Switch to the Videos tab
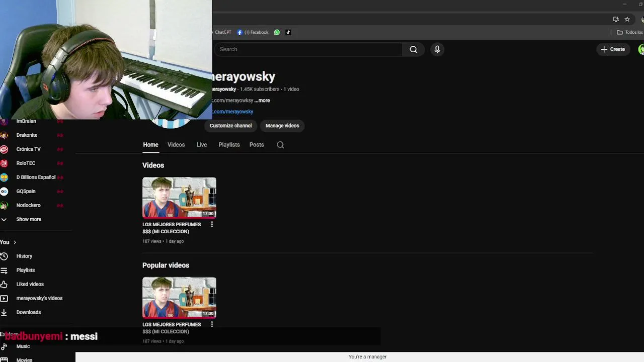This screenshot has height=362, width=644. click(176, 145)
